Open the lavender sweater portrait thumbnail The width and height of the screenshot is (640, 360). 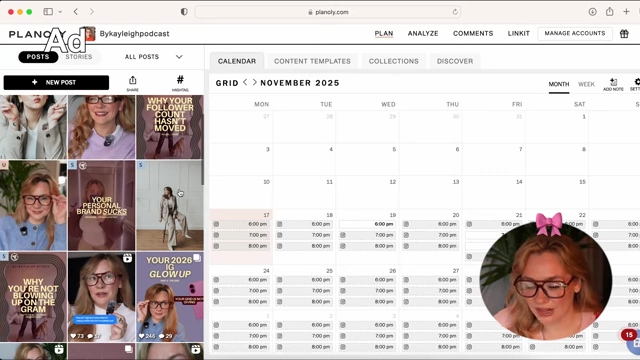tap(102, 127)
